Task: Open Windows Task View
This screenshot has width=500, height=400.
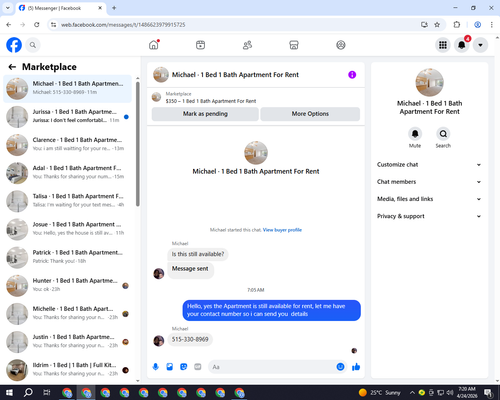Action: pos(47,393)
